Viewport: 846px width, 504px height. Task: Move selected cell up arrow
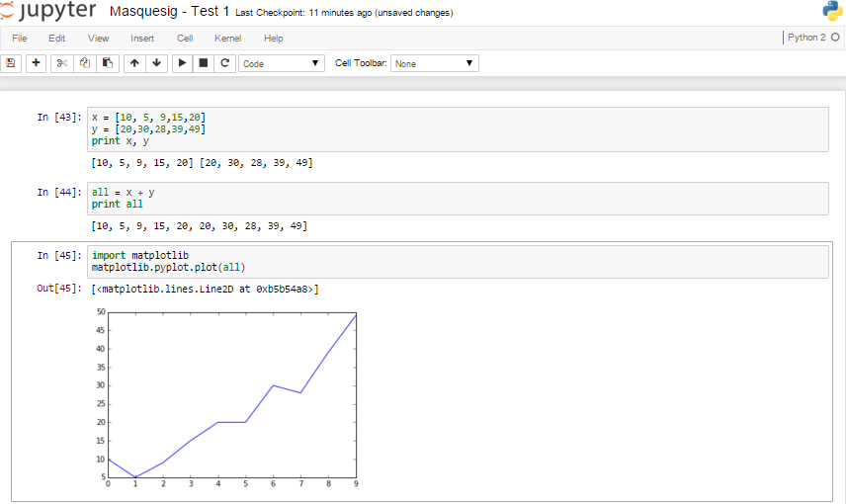point(134,63)
